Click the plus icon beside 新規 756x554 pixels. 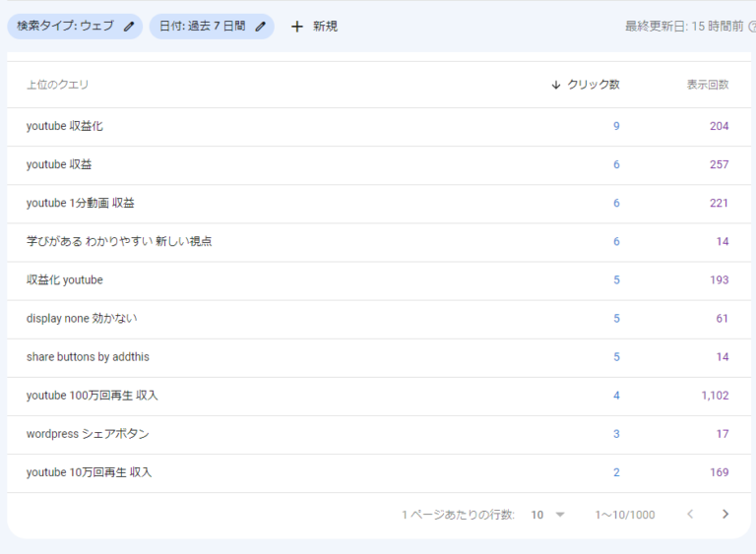point(297,27)
